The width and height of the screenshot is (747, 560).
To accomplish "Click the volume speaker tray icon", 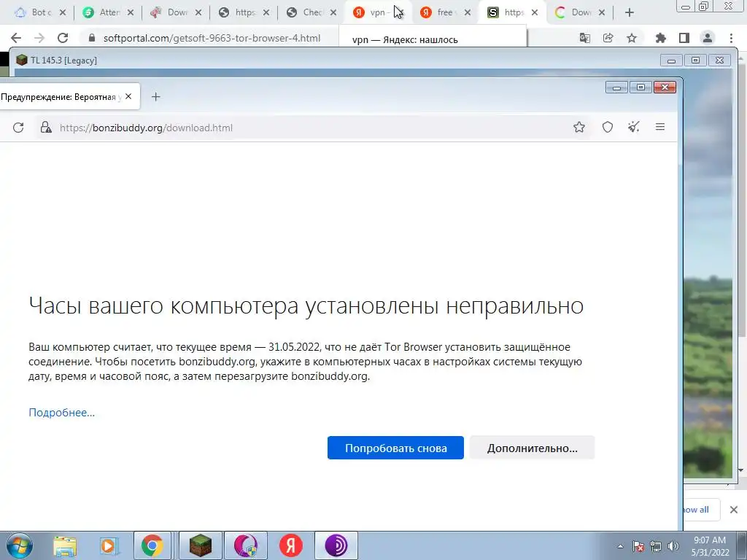I will coord(673,546).
